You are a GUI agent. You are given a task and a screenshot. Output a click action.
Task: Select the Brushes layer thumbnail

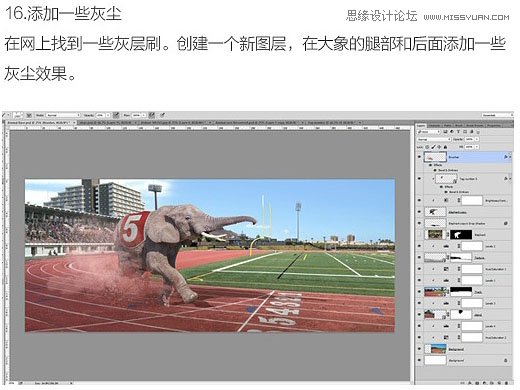click(x=435, y=157)
